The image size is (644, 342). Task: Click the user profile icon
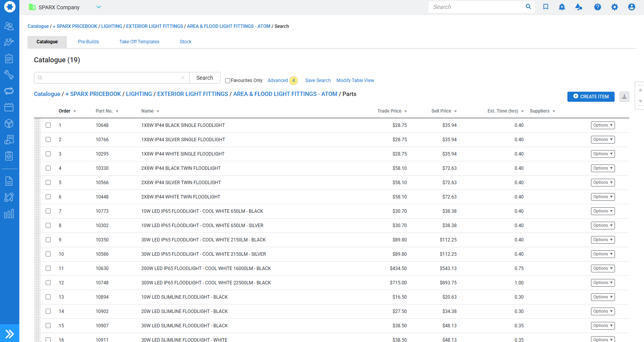[x=631, y=7]
